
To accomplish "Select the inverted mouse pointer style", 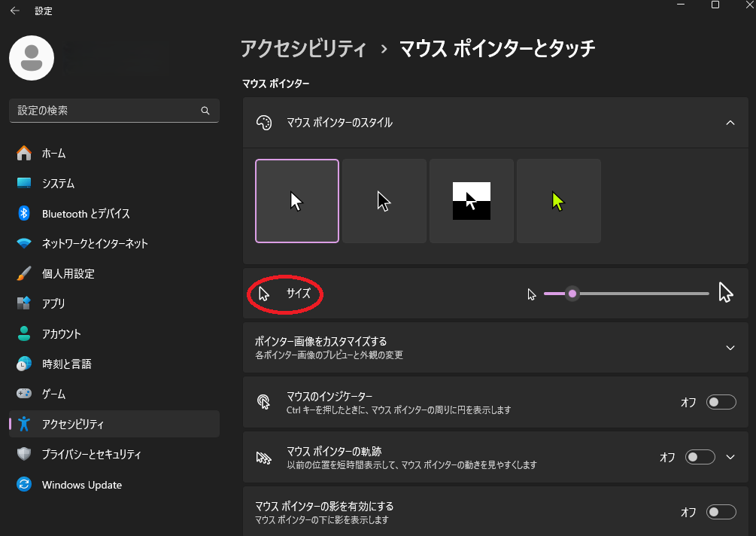I will click(472, 201).
